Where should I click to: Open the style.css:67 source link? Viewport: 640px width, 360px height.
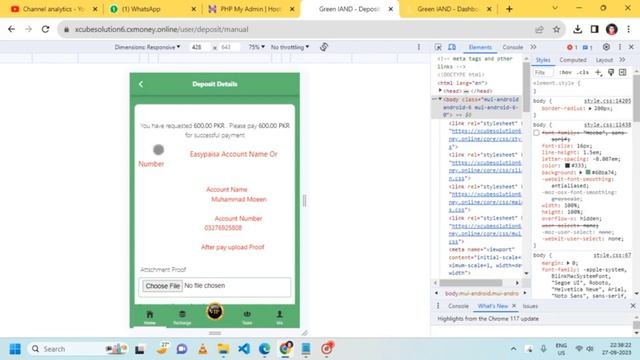612,255
